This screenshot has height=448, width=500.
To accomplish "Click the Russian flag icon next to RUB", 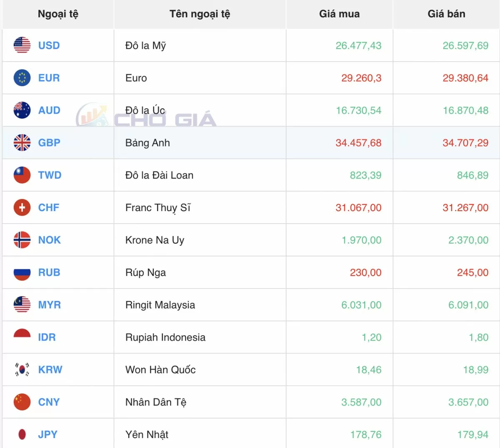I will click(x=22, y=272).
